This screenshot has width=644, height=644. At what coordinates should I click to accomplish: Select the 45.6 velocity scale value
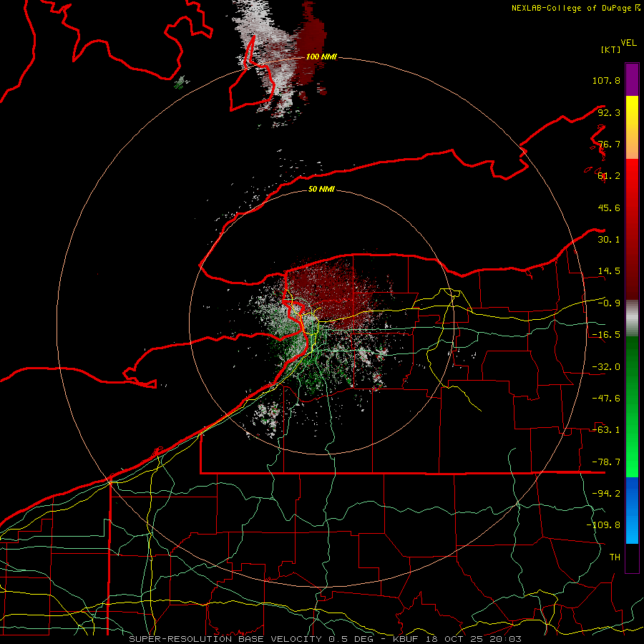[x=609, y=208]
